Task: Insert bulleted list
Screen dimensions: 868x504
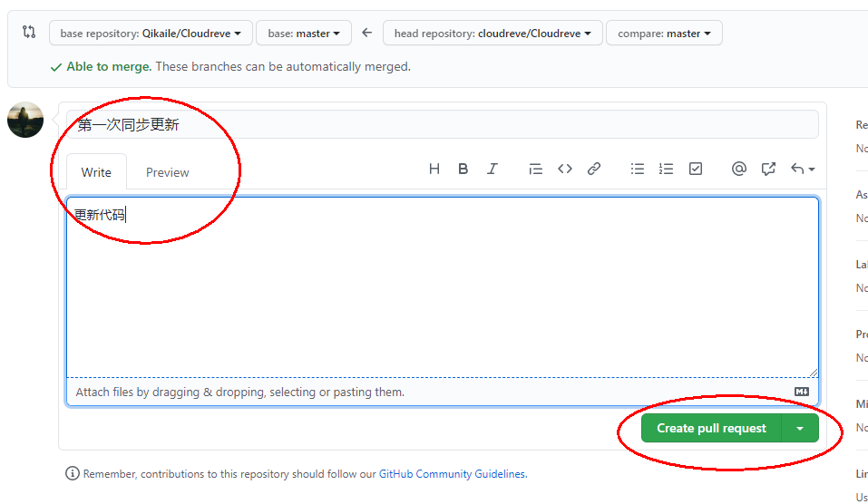Action: pyautogui.click(x=638, y=169)
